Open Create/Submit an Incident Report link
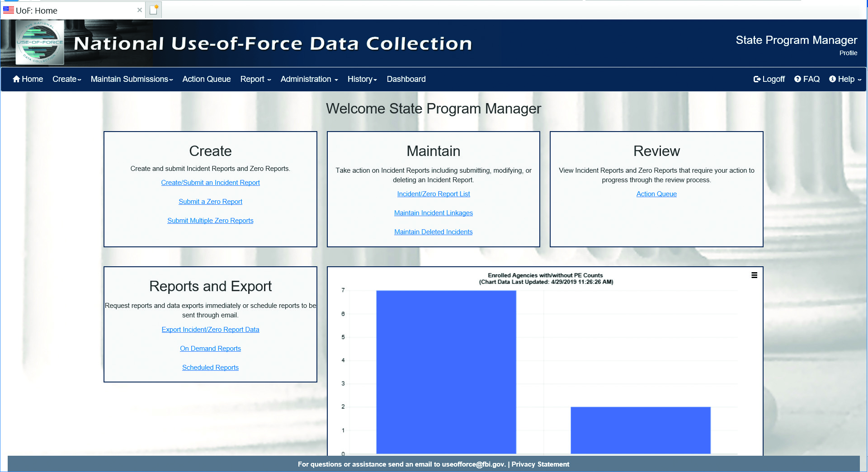This screenshot has width=868, height=472. (x=210, y=183)
